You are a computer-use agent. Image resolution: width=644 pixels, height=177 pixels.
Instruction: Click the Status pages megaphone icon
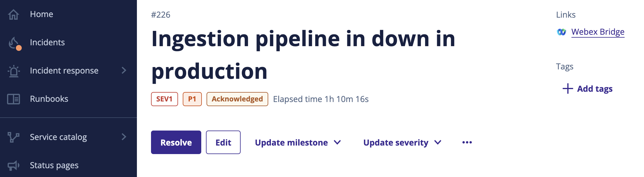[14, 166]
